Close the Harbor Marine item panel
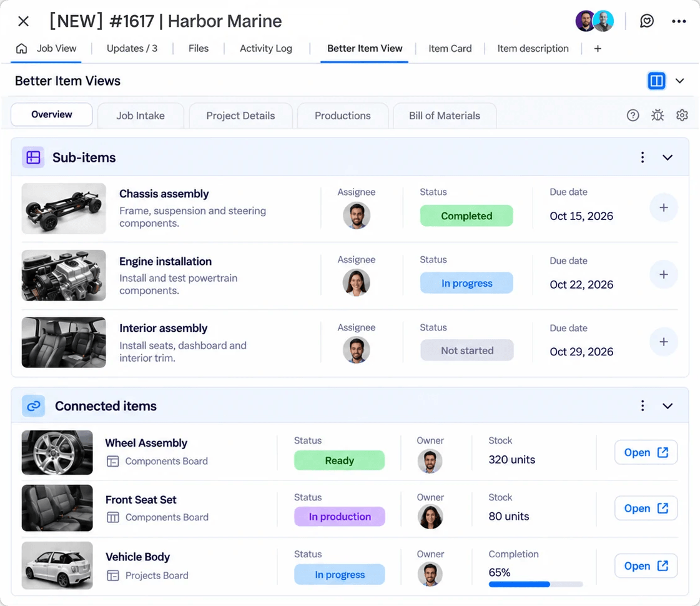 point(23,21)
